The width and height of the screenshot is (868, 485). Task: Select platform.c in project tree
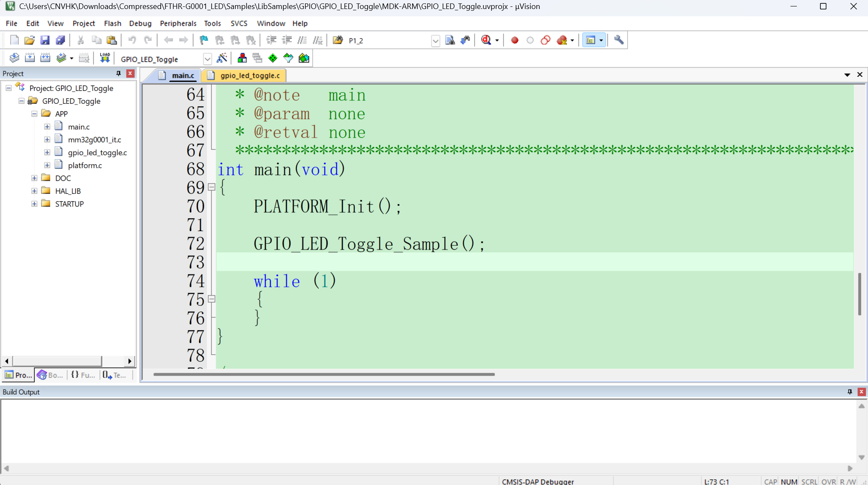pyautogui.click(x=85, y=165)
